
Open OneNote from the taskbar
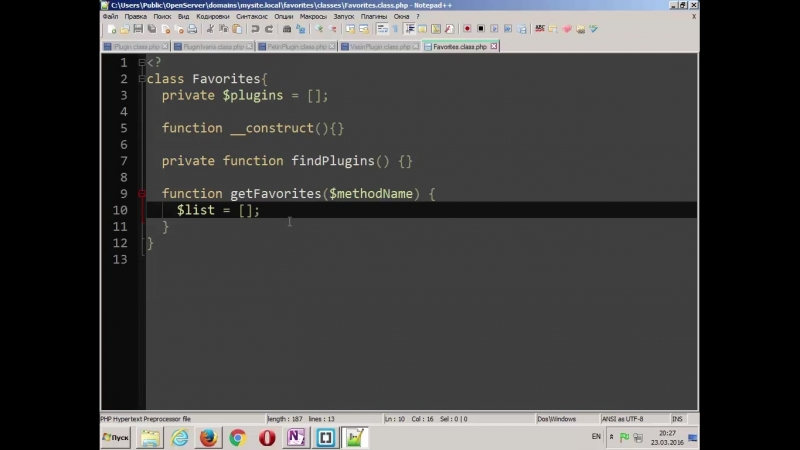pos(296,437)
